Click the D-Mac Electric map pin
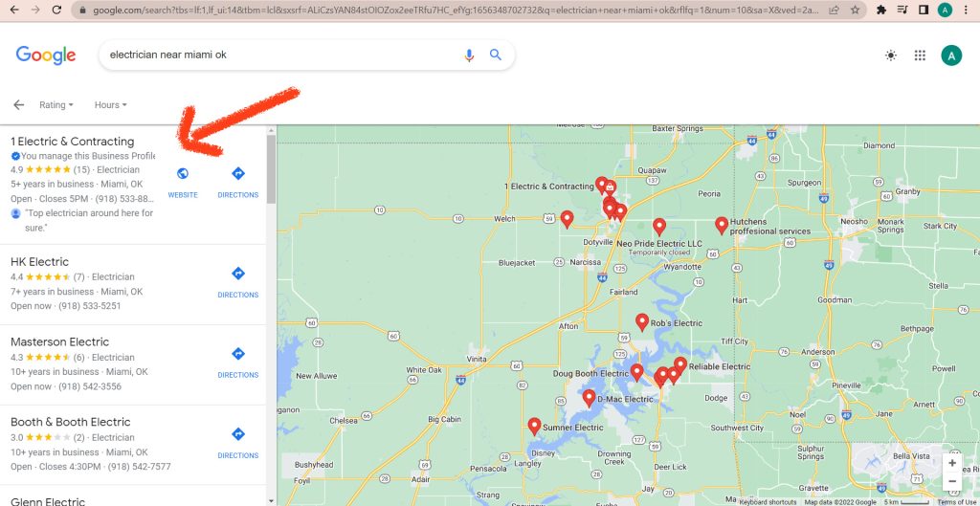This screenshot has width=980, height=506. [589, 397]
